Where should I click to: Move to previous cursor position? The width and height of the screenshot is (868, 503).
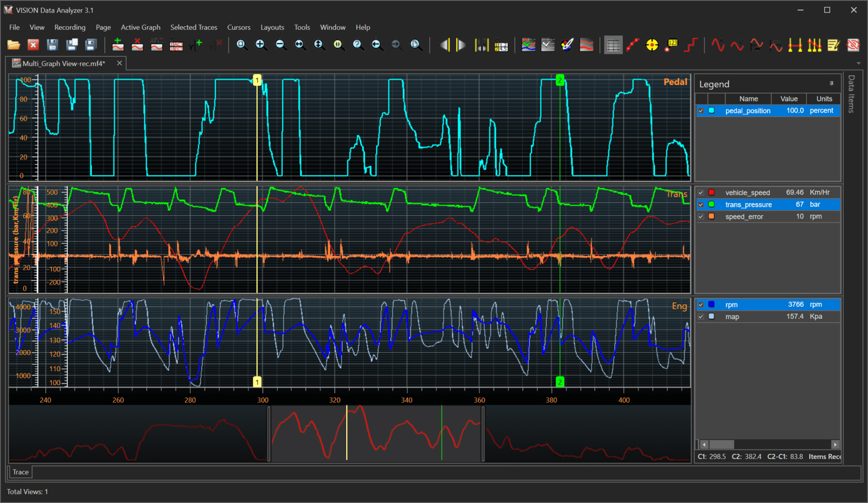coord(446,45)
